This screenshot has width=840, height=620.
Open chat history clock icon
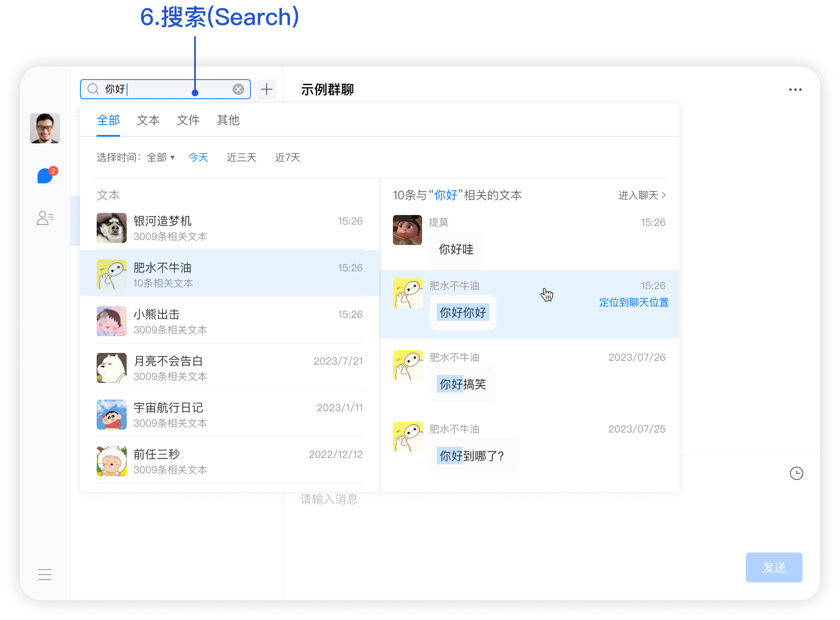[x=796, y=473]
